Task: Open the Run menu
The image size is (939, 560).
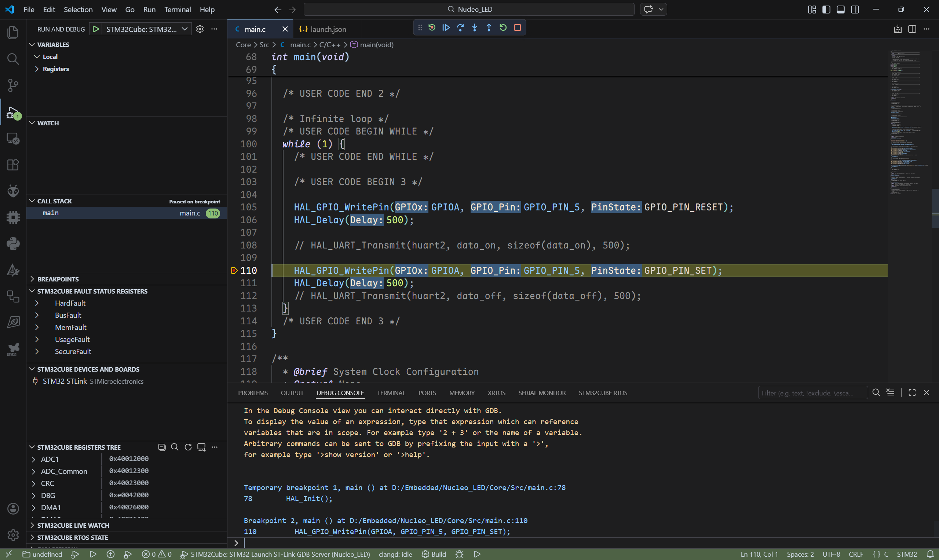Action: tap(149, 10)
